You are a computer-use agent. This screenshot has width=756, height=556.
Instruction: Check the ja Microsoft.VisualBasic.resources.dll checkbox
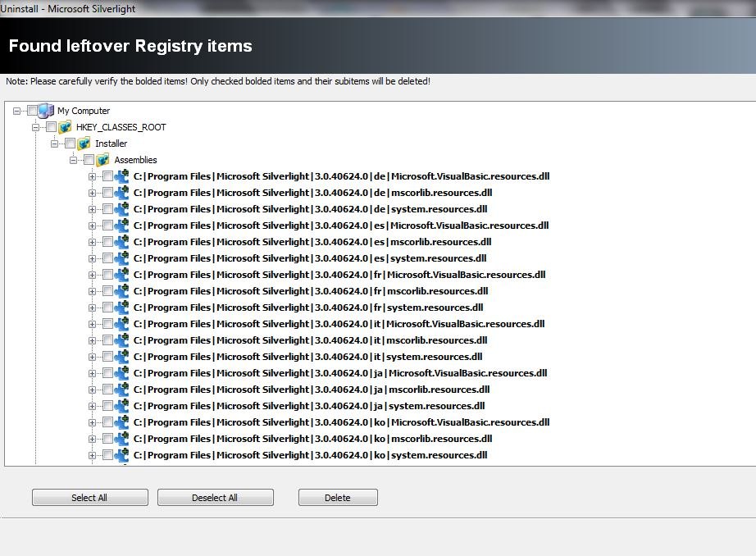point(108,373)
